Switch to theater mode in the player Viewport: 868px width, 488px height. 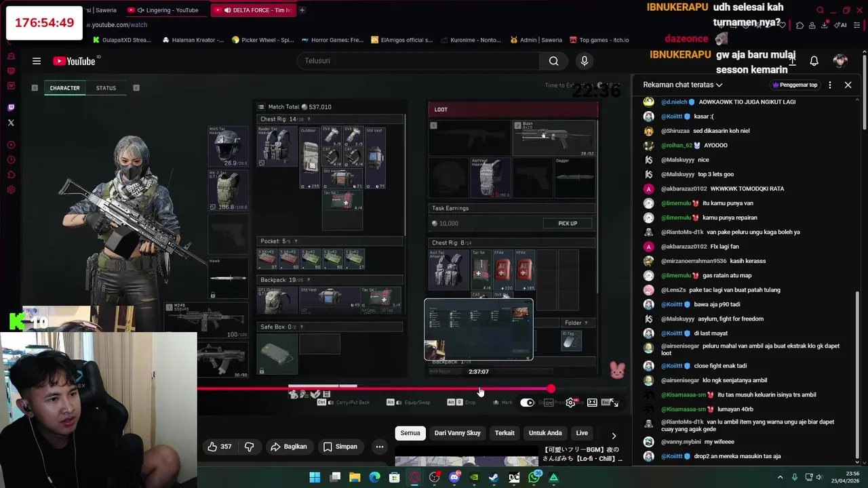point(592,403)
